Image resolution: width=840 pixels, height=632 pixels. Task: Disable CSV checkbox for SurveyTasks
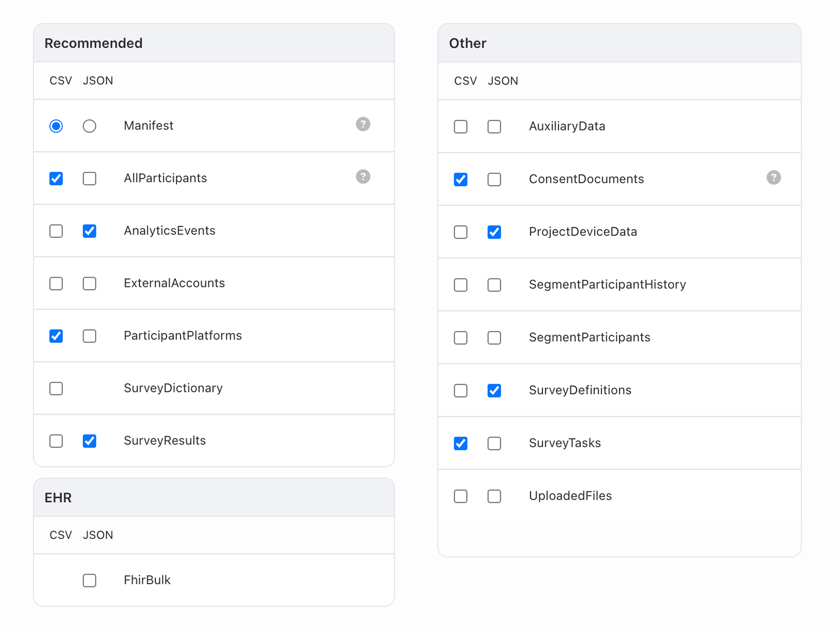(460, 443)
